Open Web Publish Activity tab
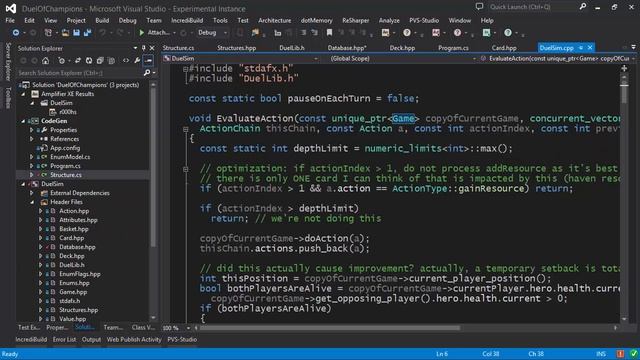This screenshot has height=360, width=640. tap(134, 340)
